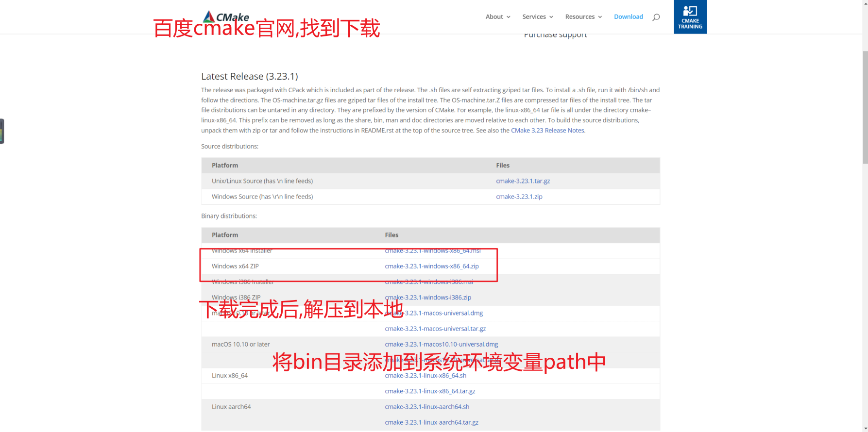Screen dimensions: 868x432
Task: Click the CMake logo
Action: pyautogui.click(x=226, y=17)
